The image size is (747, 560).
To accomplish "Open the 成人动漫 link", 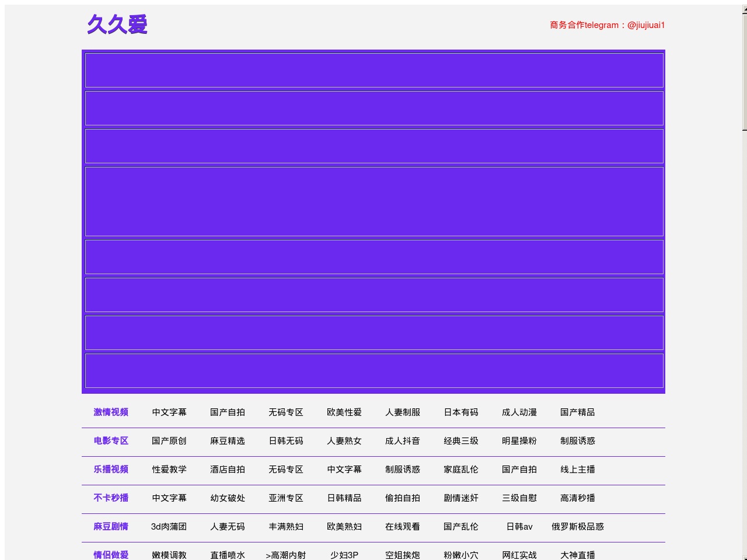I will click(x=519, y=412).
